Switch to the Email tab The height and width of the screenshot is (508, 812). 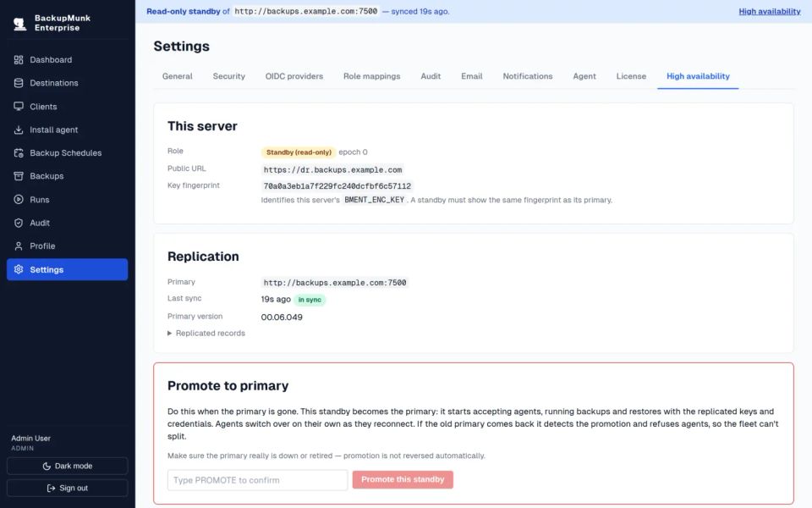pos(472,76)
